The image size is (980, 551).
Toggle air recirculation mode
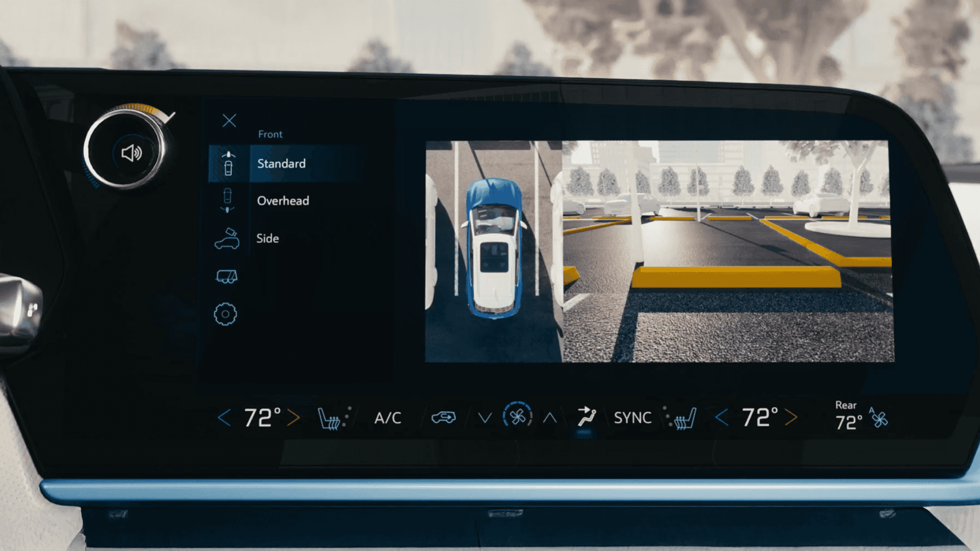(x=443, y=418)
